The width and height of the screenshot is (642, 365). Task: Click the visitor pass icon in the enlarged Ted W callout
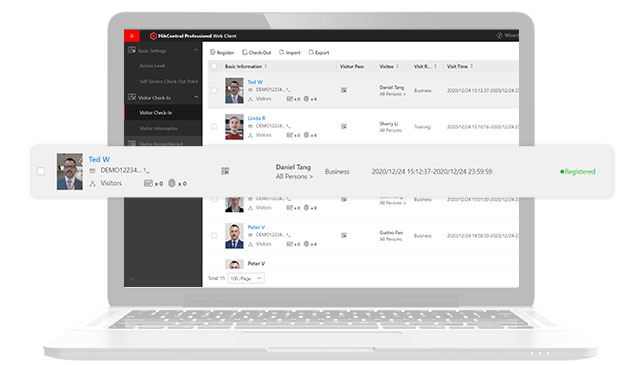click(225, 171)
